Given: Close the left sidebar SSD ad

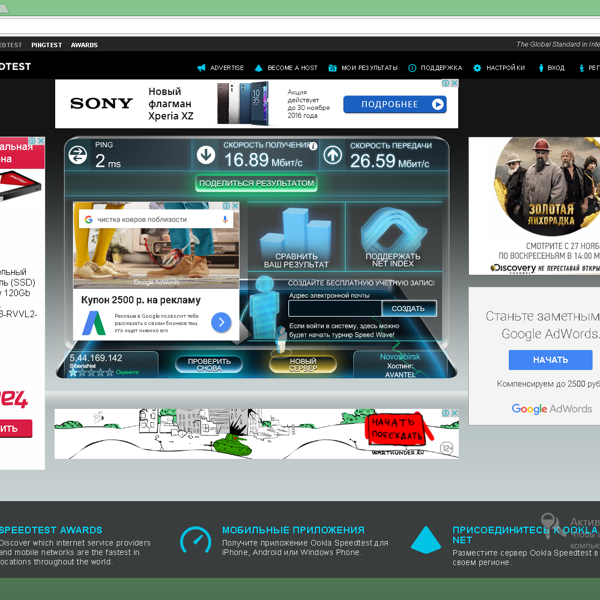Looking at the screenshot, I should (x=41, y=141).
